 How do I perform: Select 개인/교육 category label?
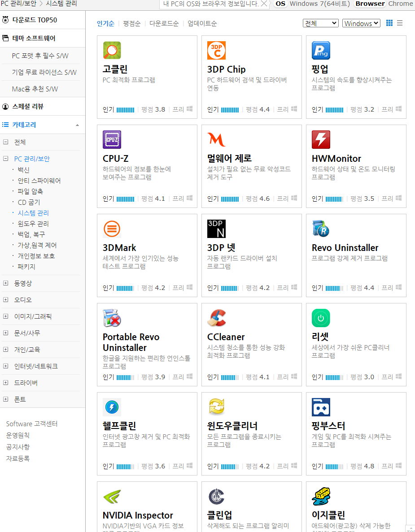tap(27, 350)
